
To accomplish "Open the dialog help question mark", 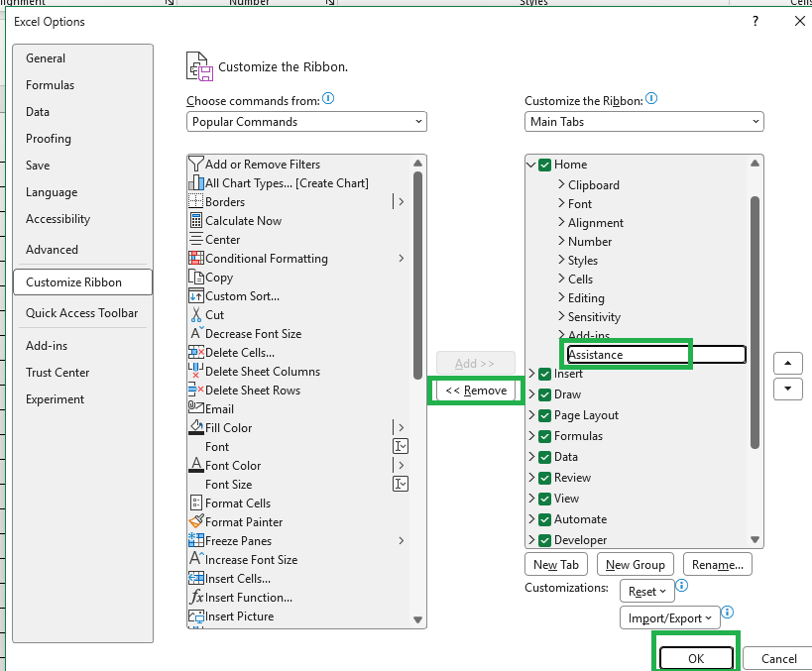I will coord(755,21).
